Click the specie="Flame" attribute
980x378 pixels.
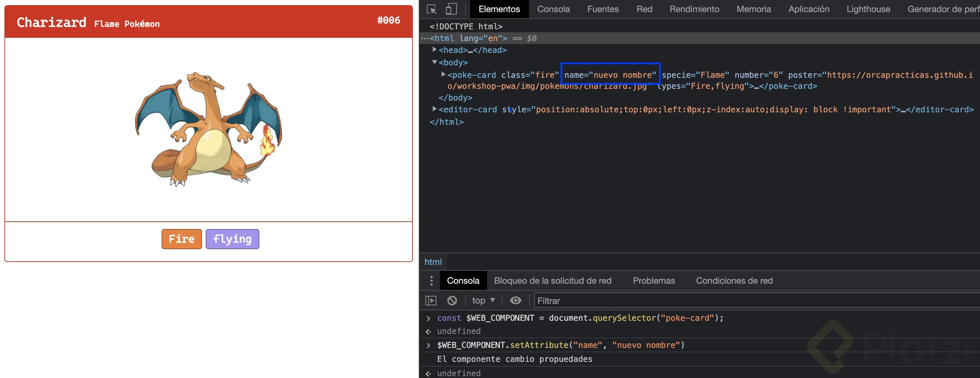click(x=695, y=75)
